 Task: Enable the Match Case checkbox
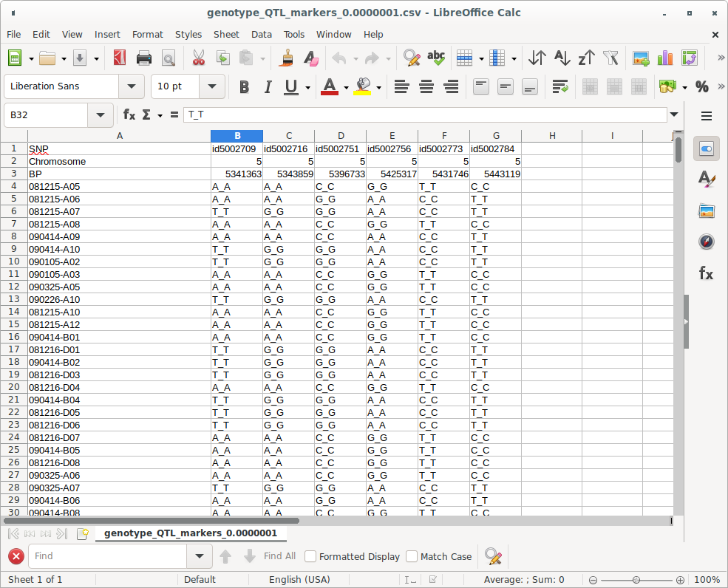pos(412,556)
